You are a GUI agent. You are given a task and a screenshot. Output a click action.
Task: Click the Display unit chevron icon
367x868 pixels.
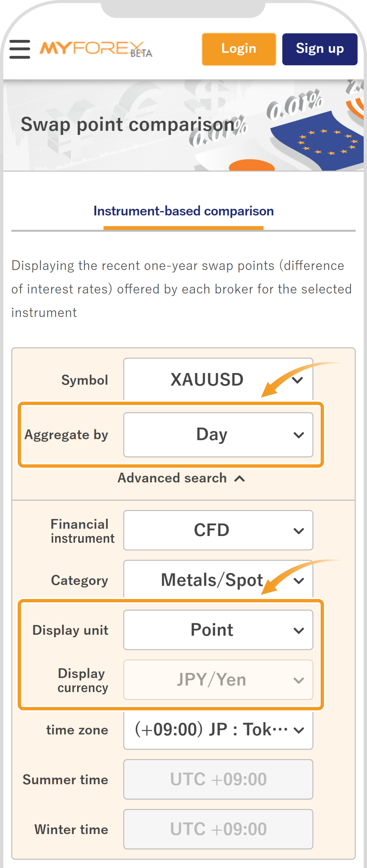click(299, 630)
